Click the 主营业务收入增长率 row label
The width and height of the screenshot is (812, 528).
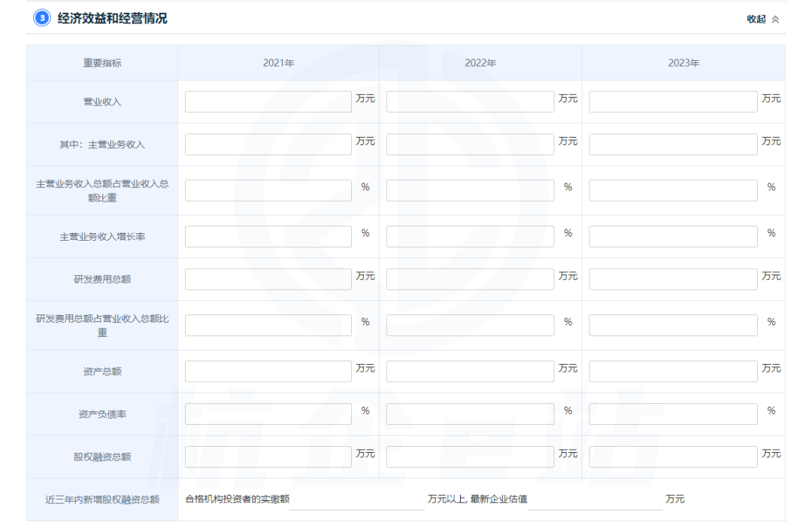(102, 237)
